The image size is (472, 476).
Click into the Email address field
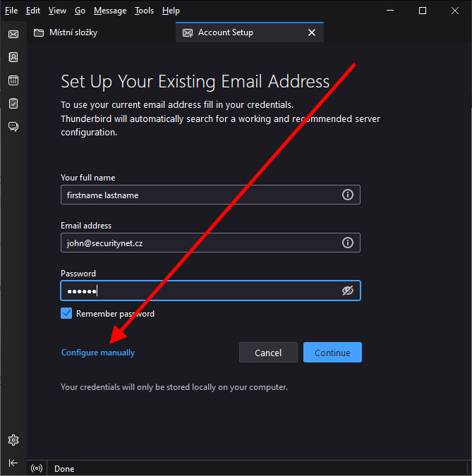(198, 243)
